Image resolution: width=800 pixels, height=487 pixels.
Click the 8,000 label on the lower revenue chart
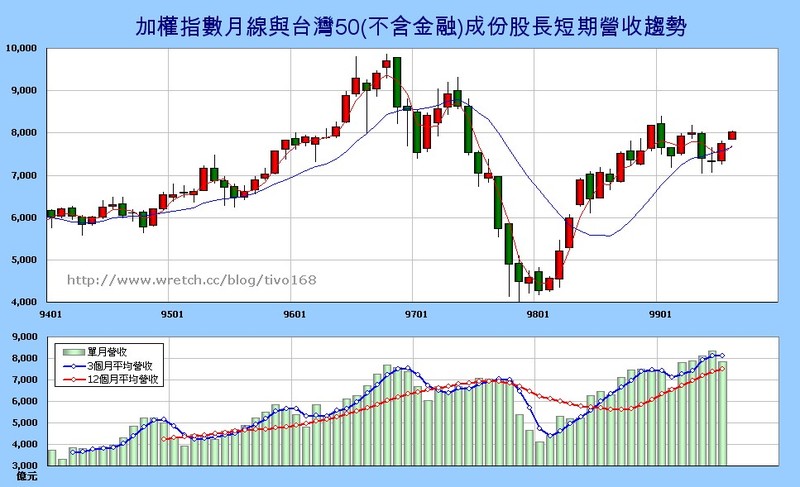[x=24, y=358]
